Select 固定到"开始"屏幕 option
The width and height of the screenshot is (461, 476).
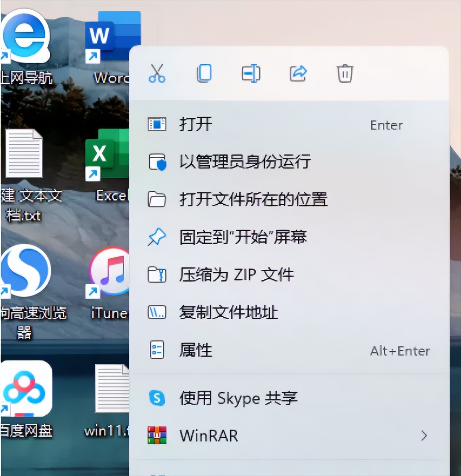[243, 237]
